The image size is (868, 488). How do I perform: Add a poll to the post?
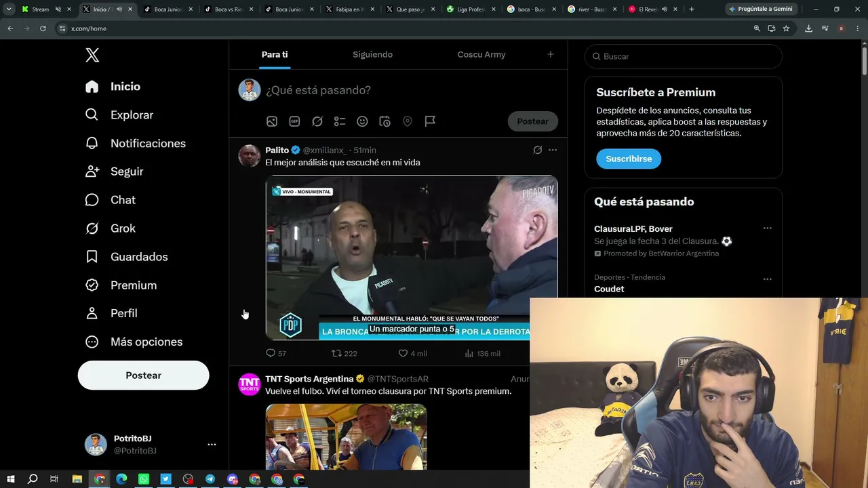click(x=340, y=121)
